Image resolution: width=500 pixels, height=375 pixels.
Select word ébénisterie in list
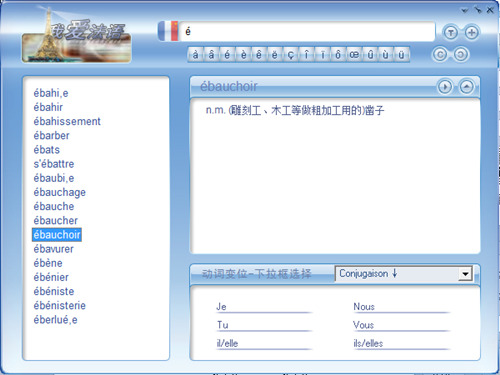coord(59,306)
